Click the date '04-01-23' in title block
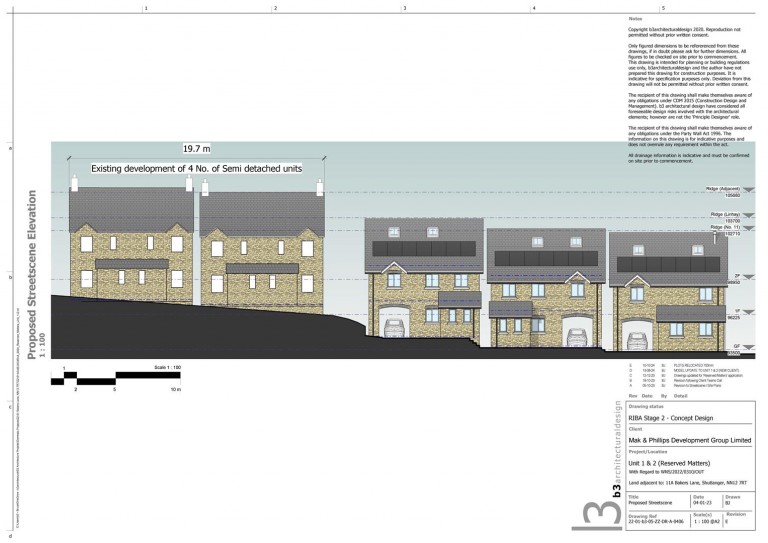Screen dimensions: 768x543 click(x=701, y=503)
